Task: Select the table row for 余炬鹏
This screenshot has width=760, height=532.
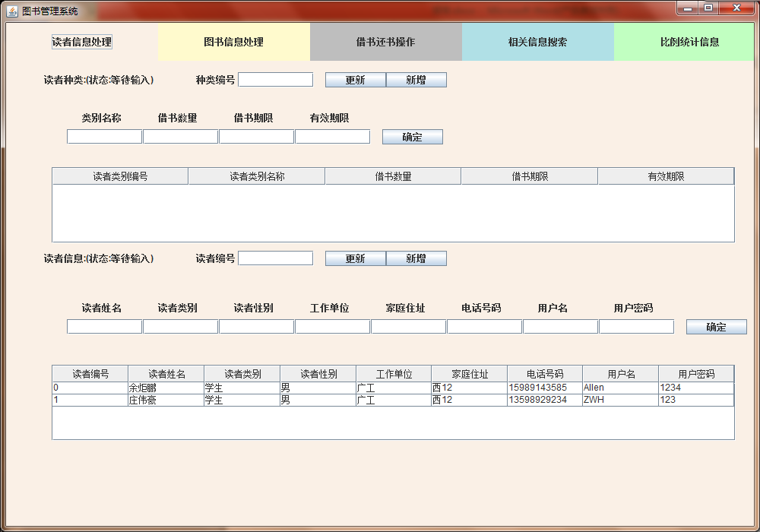Action: coord(228,387)
